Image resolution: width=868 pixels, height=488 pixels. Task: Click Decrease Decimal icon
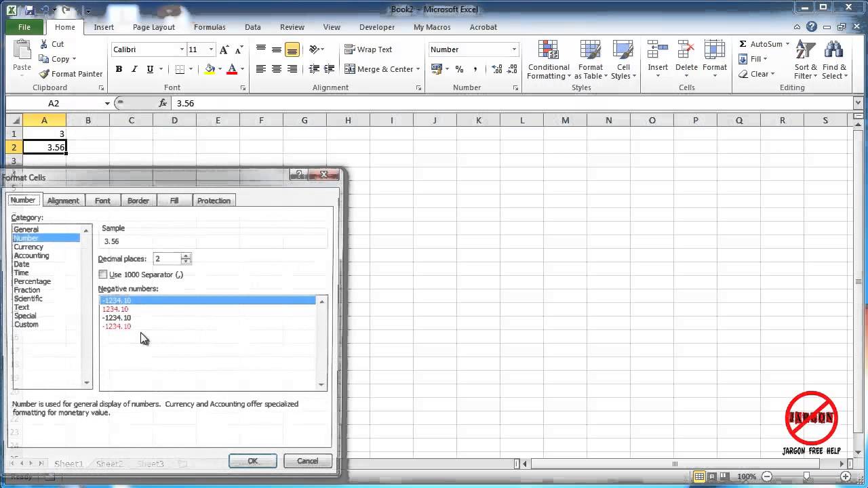(512, 69)
